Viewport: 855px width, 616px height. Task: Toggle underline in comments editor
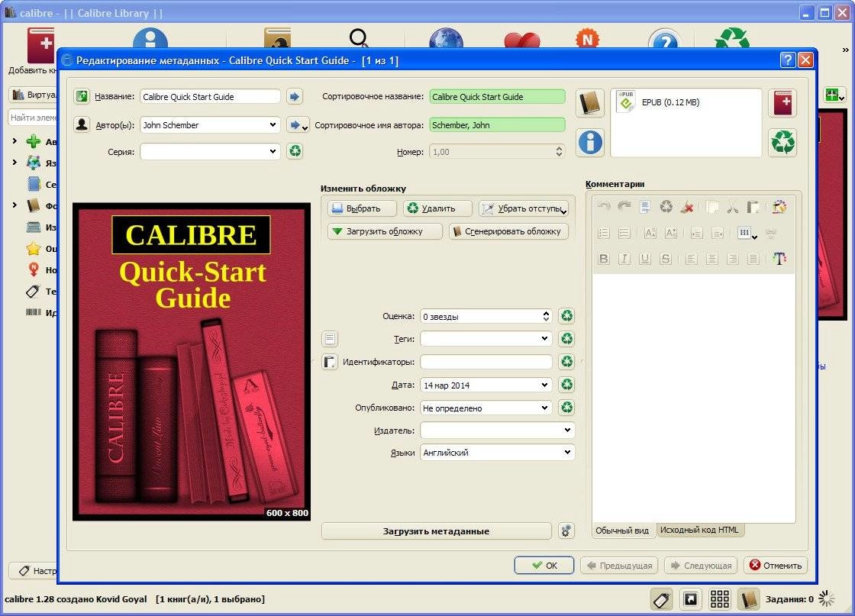pyautogui.click(x=645, y=259)
